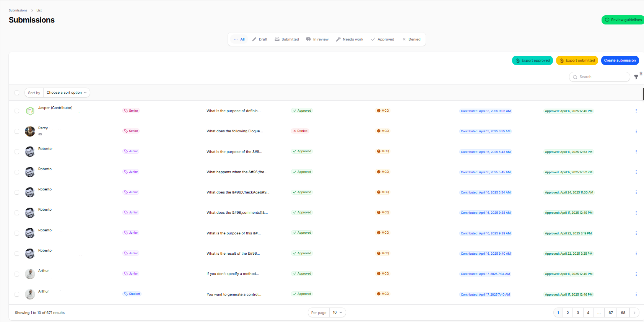Viewport: 644px width, 322px height.
Task: Open the 'Choose a sort option' dropdown
Action: point(67,93)
